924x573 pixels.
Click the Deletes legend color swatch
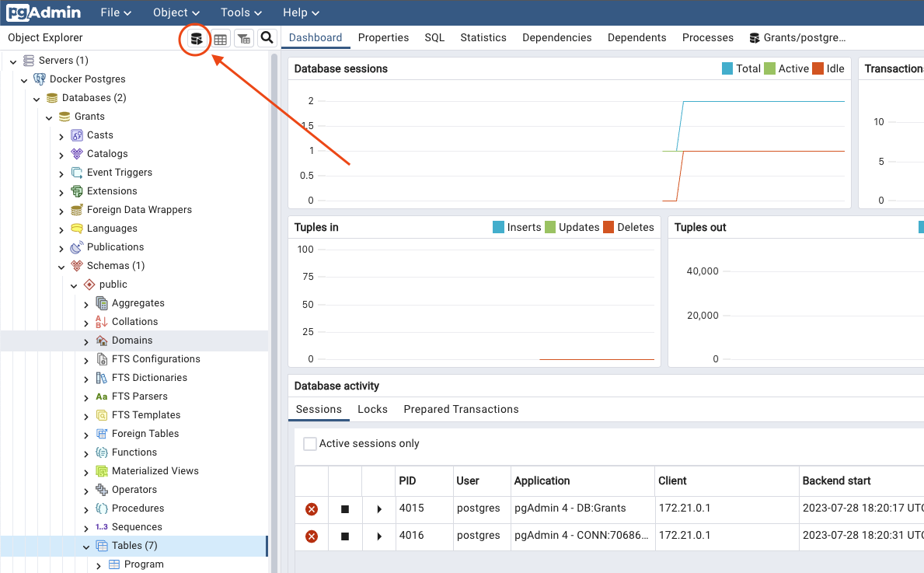pyautogui.click(x=608, y=228)
